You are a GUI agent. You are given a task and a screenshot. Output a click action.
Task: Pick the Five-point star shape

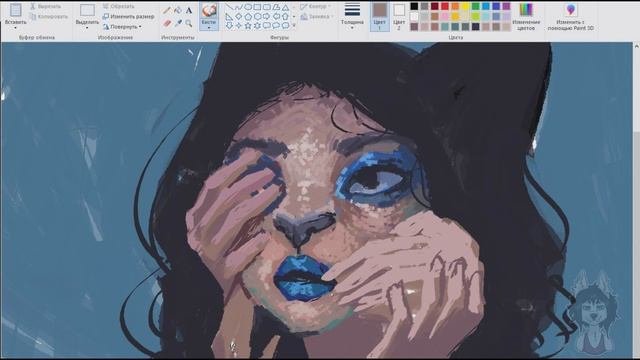(248, 26)
